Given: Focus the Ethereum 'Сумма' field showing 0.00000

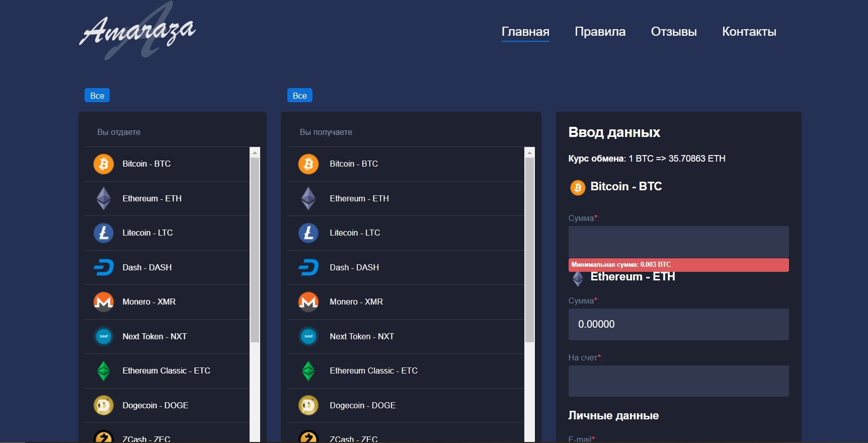Looking at the screenshot, I should [x=678, y=324].
